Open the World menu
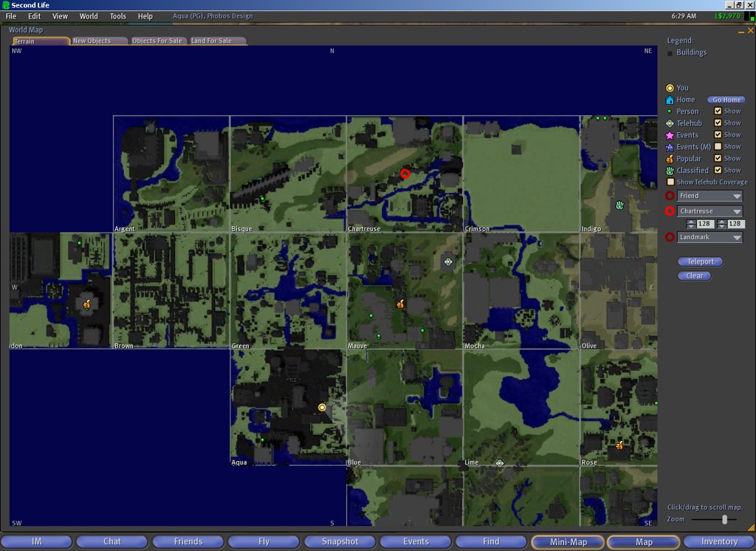 [89, 16]
